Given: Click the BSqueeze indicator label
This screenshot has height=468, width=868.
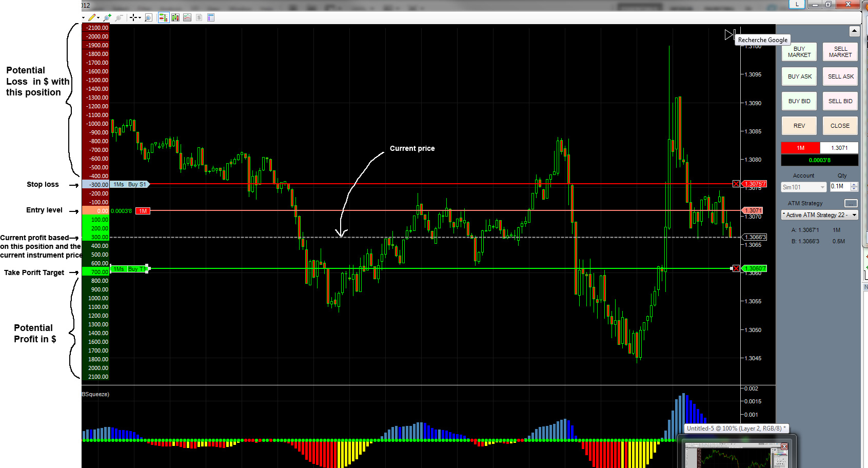Looking at the screenshot, I should point(95,394).
